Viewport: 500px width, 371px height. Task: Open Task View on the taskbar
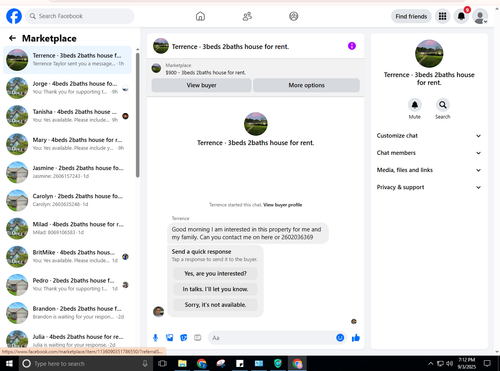click(x=162, y=363)
